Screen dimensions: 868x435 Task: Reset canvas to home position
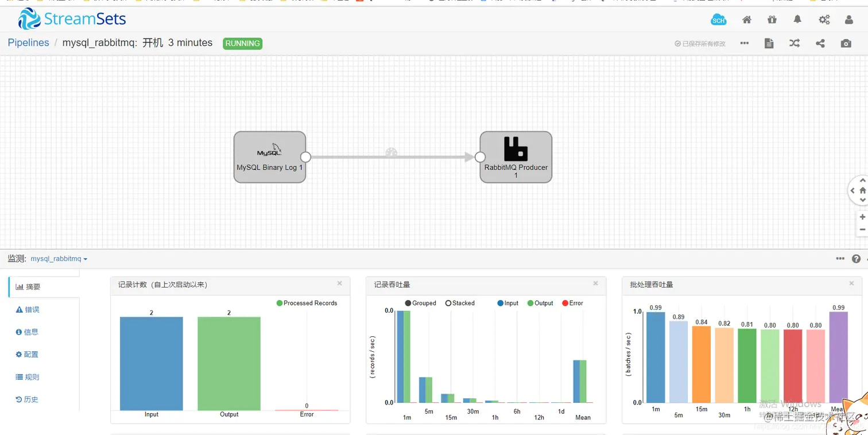pos(862,191)
